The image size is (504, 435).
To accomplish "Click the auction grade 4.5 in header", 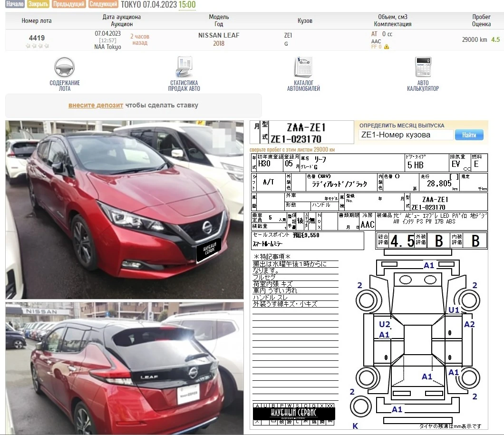I will tap(495, 39).
